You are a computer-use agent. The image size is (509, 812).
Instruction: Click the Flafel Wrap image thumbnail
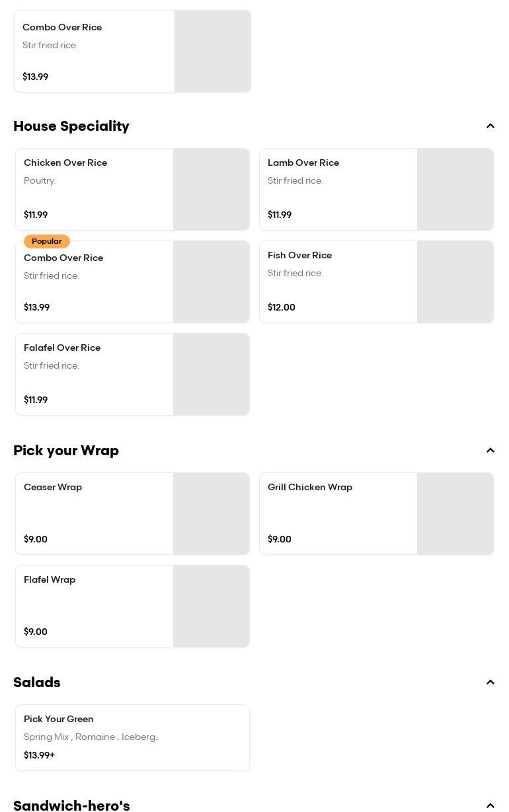pos(212,607)
